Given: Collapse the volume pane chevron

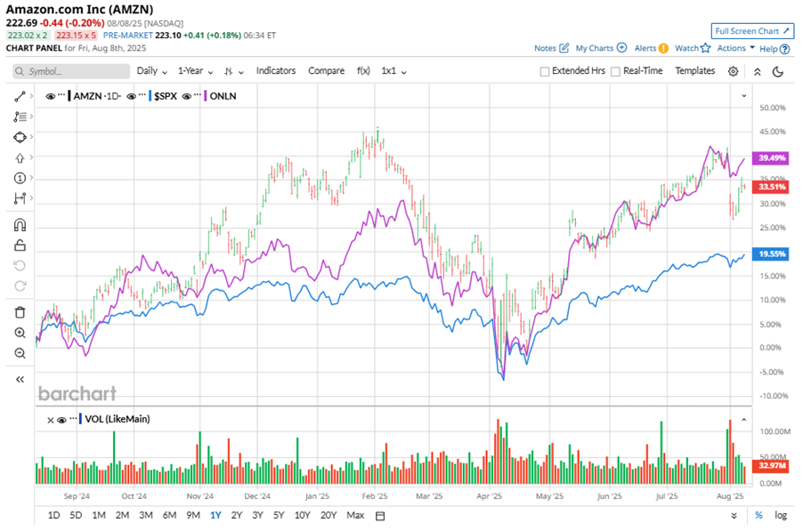Looking at the screenshot, I should [743, 420].
